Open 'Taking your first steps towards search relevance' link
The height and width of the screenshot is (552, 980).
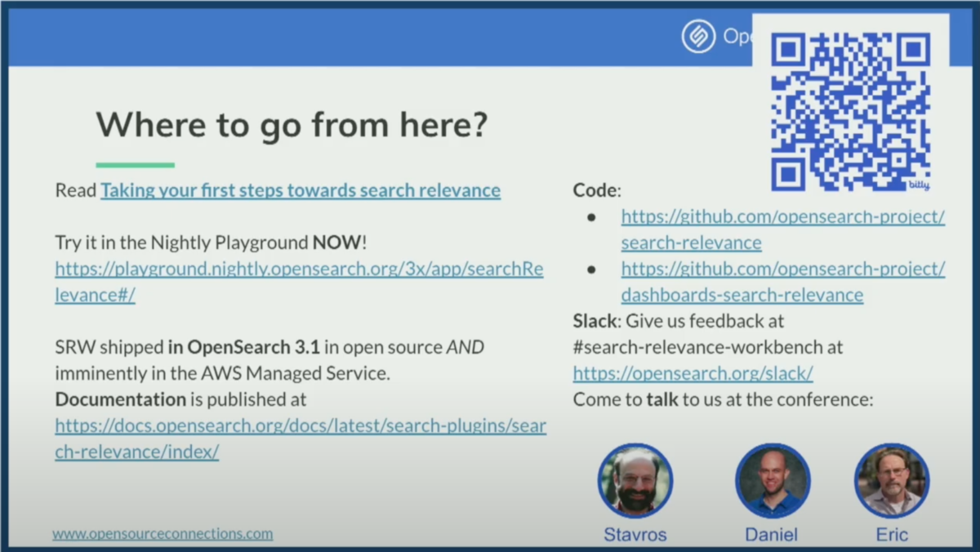click(x=301, y=190)
